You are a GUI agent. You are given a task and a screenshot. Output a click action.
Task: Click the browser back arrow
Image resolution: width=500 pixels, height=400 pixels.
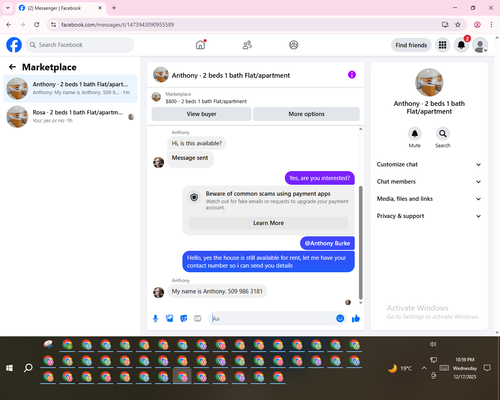pos(9,25)
